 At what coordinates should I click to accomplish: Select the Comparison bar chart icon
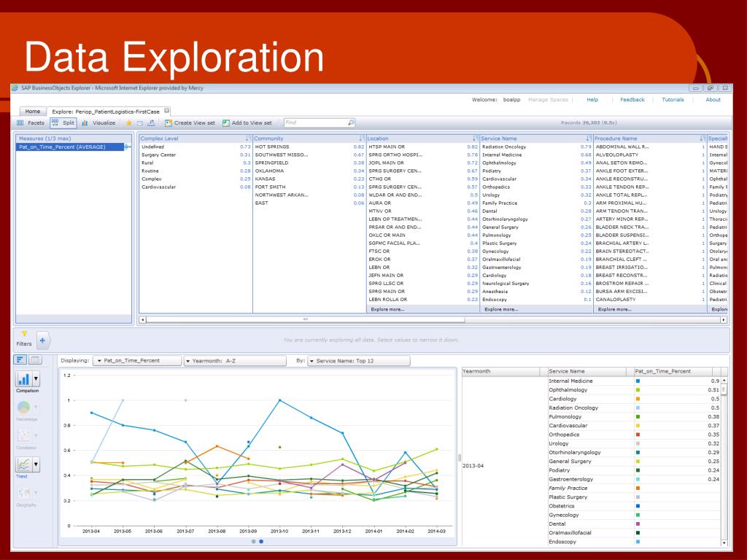(x=23, y=379)
